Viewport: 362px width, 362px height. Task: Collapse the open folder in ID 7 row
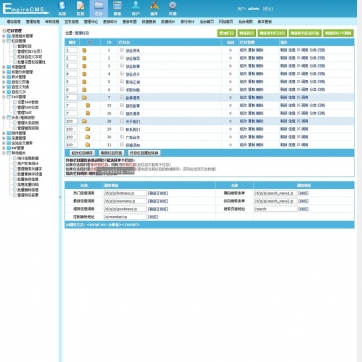click(x=84, y=98)
